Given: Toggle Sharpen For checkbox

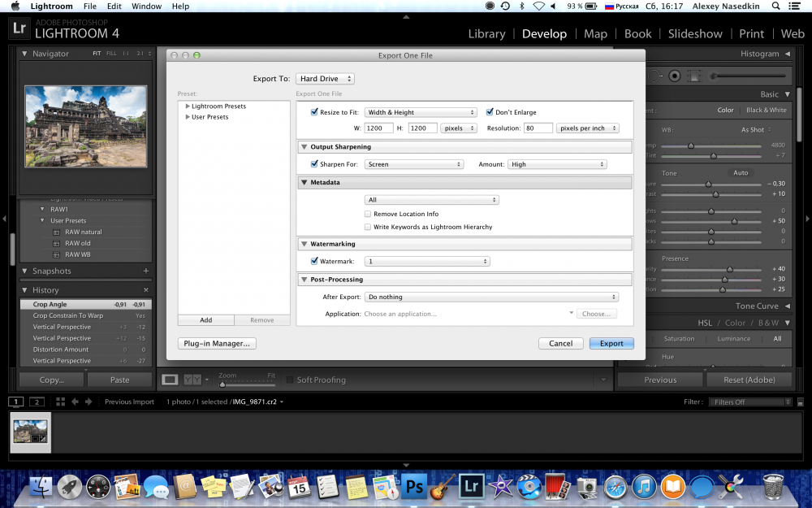Looking at the screenshot, I should pyautogui.click(x=313, y=164).
